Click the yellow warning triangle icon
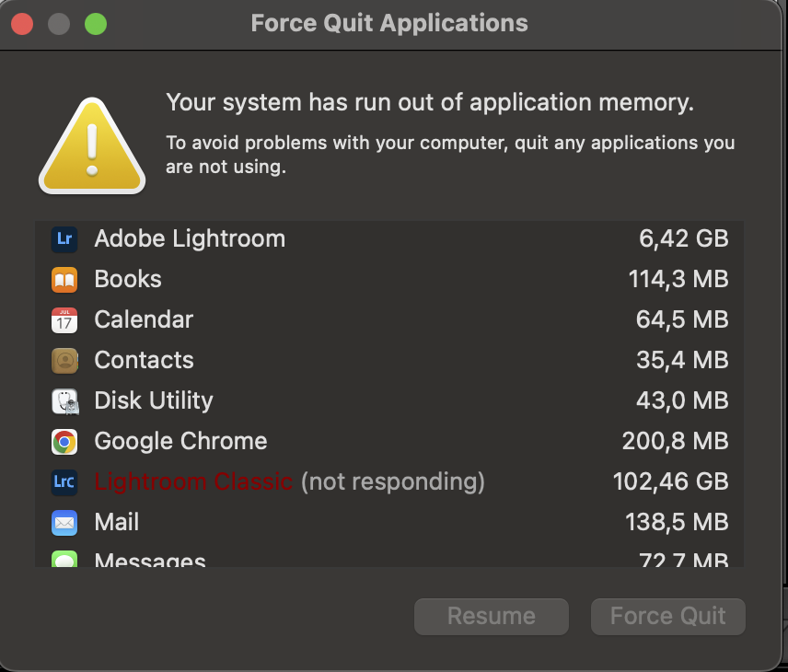The height and width of the screenshot is (672, 788). 91,147
